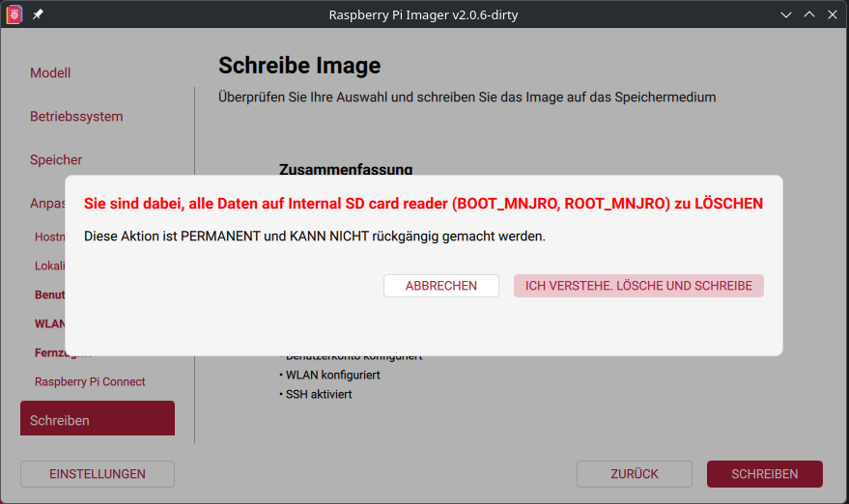The height and width of the screenshot is (504, 849).
Task: Toggle the pin window icon in title bar
Action: pyautogui.click(x=38, y=14)
